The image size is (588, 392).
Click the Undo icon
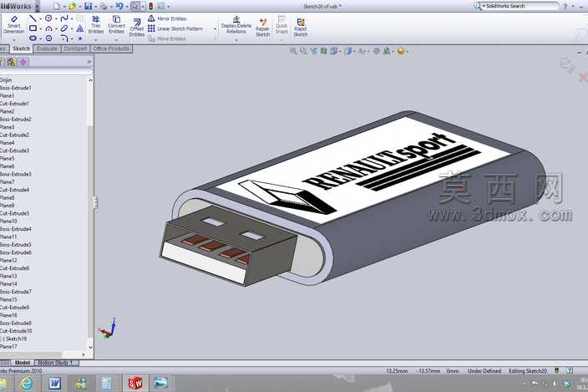(x=119, y=6)
